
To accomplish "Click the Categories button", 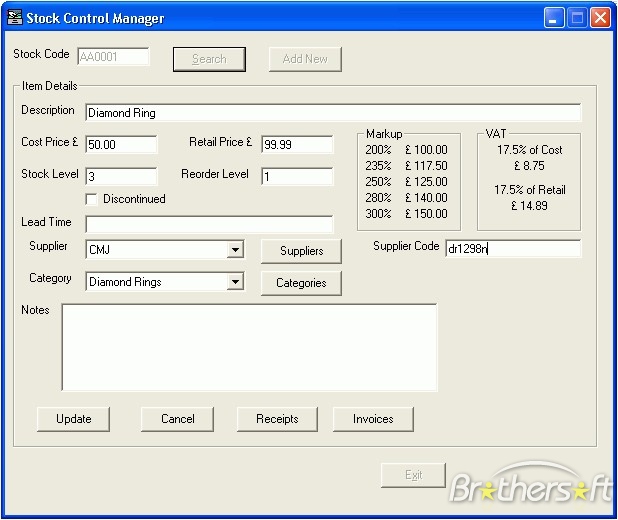I will pos(301,283).
